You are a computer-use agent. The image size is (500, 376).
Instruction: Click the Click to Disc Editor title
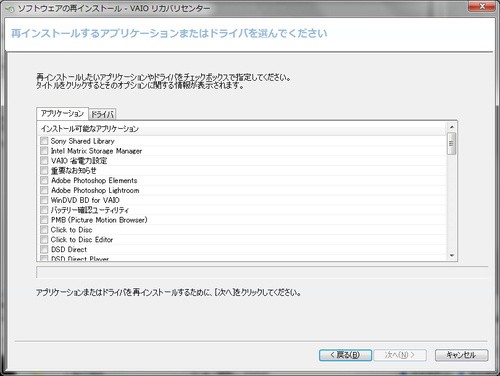82,240
